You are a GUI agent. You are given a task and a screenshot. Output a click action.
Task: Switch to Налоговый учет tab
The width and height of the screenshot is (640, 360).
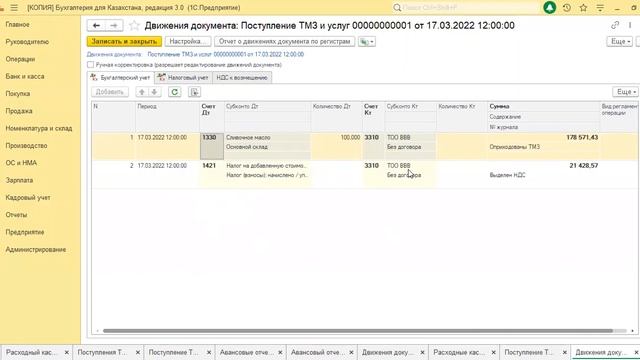pos(184,78)
